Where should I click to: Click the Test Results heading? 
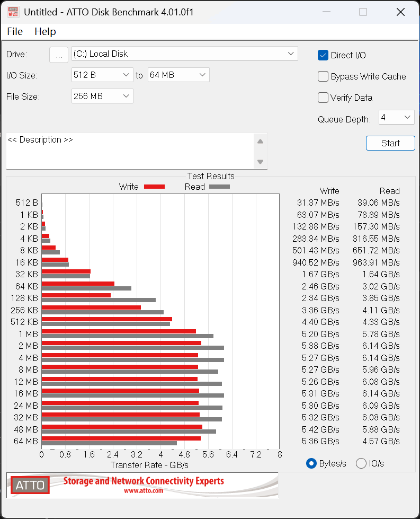click(x=211, y=176)
